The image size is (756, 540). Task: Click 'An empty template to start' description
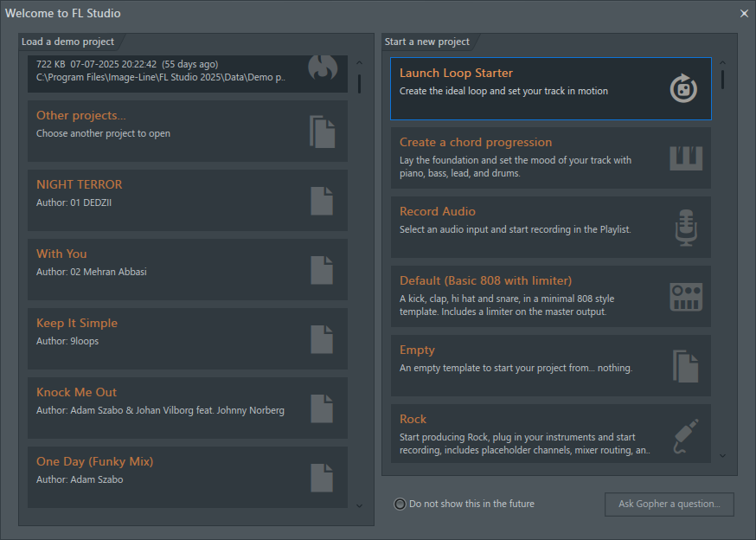516,368
